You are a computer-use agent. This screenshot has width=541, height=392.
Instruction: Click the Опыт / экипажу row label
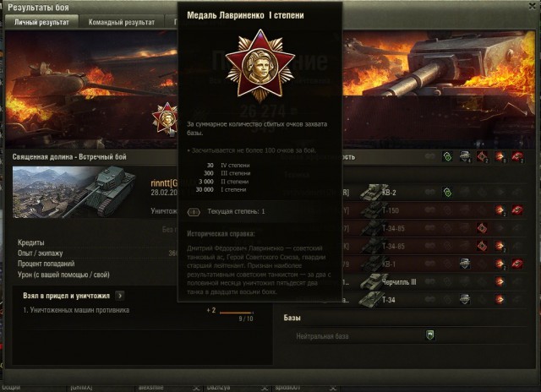(41, 253)
